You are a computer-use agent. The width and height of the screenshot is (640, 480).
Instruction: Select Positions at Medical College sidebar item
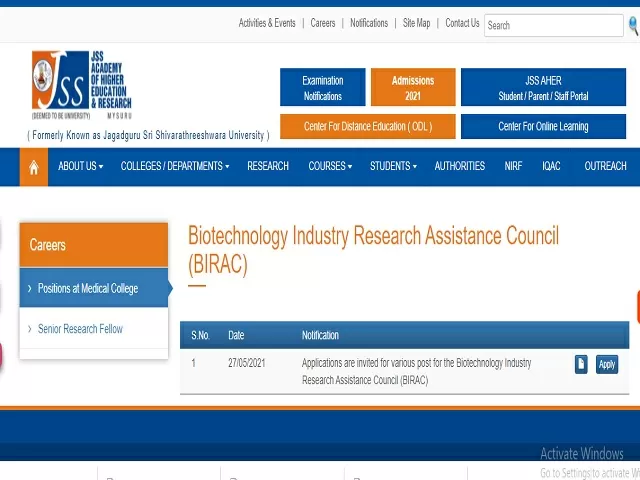(x=94, y=288)
